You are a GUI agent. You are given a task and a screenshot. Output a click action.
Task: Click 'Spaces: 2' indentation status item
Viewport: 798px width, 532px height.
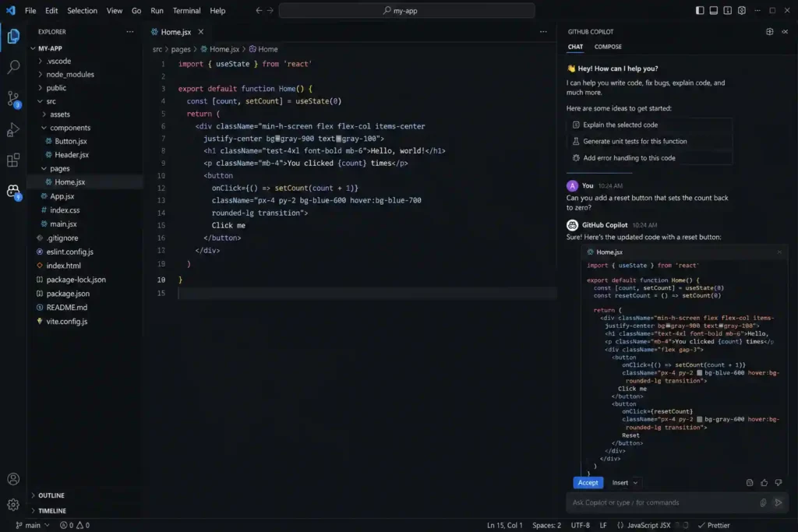pos(546,526)
